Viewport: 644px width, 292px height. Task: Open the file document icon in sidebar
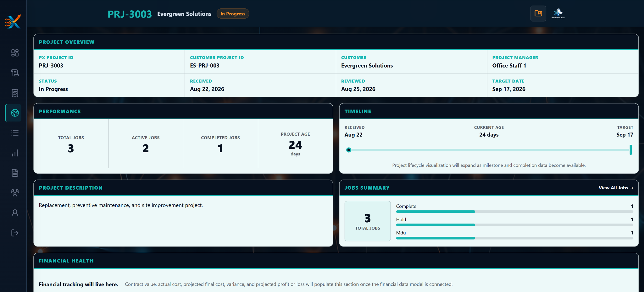click(x=15, y=173)
